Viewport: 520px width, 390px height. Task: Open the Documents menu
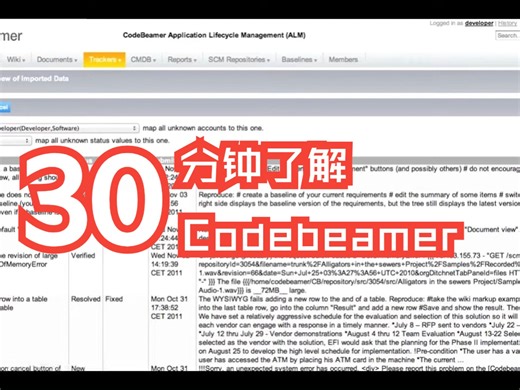[57, 60]
